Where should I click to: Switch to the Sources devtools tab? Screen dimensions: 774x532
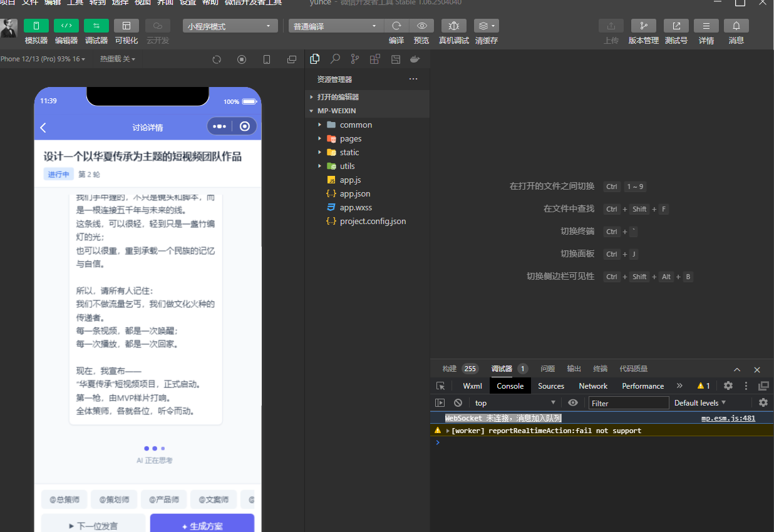551,386
